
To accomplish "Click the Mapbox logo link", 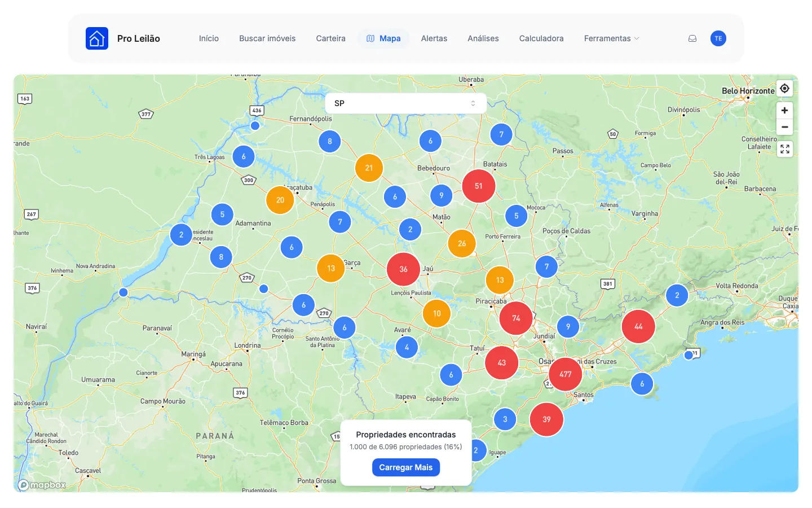I will click(x=42, y=485).
